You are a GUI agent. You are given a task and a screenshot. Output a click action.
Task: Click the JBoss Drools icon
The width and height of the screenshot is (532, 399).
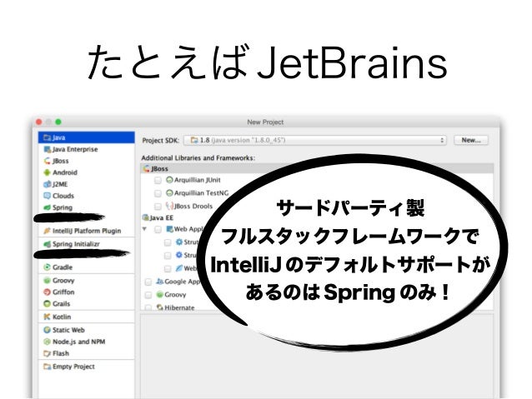click(169, 206)
